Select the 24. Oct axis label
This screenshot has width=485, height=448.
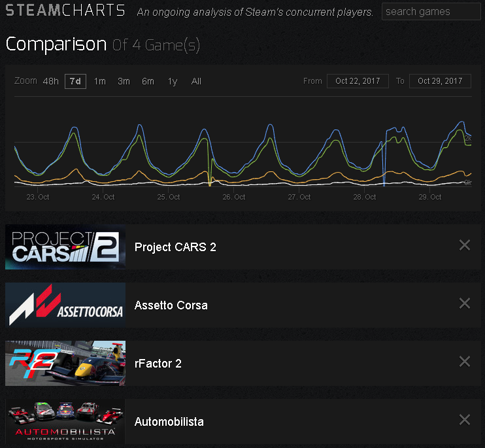tap(103, 197)
